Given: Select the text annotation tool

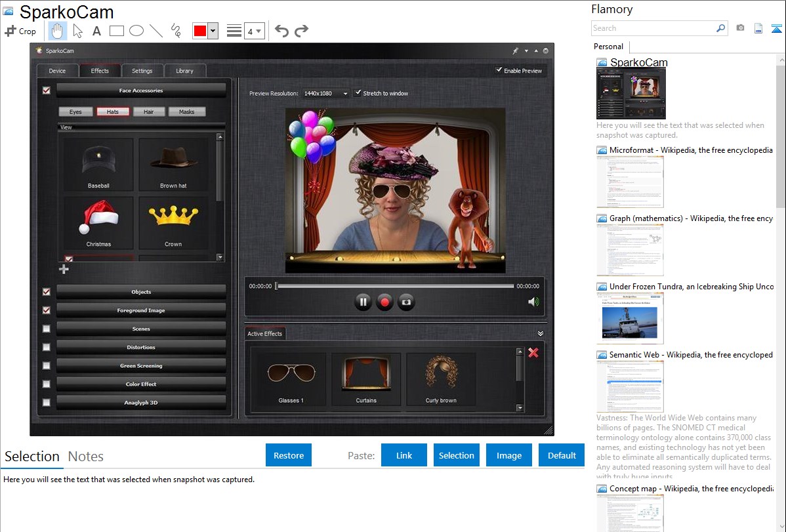Looking at the screenshot, I should tap(96, 31).
